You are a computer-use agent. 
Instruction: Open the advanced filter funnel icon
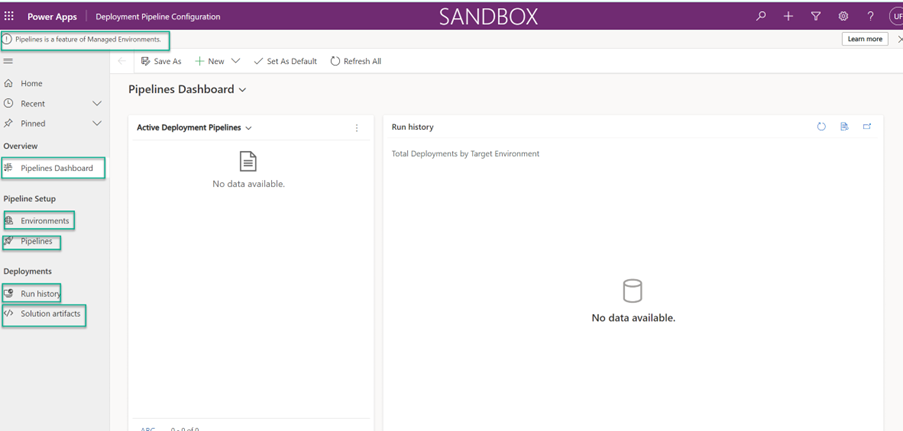[815, 16]
